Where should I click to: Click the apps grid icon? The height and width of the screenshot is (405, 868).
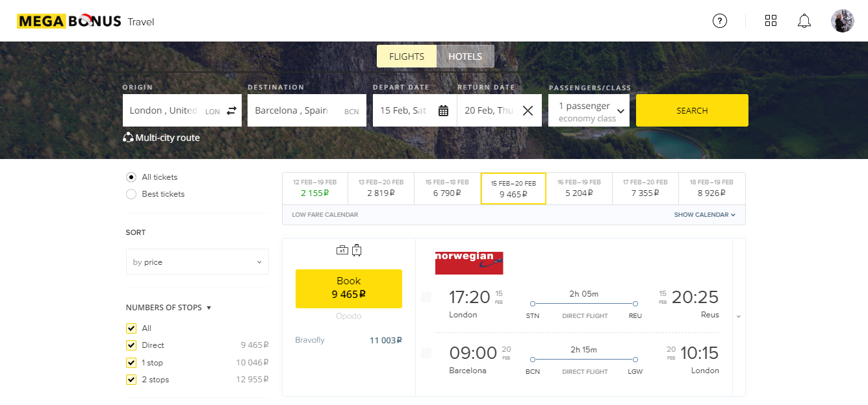[771, 20]
